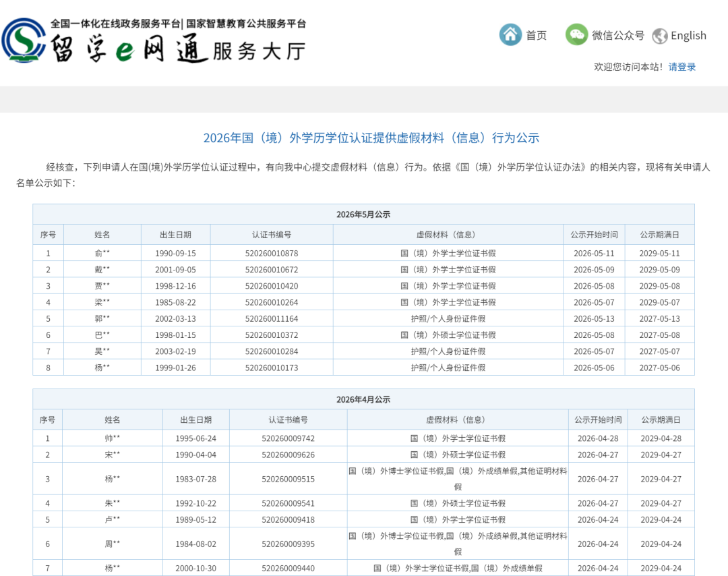
Task: Click 国（境）外学士学位证书假,国（境）外成绩单假 cell
Action: point(458,568)
